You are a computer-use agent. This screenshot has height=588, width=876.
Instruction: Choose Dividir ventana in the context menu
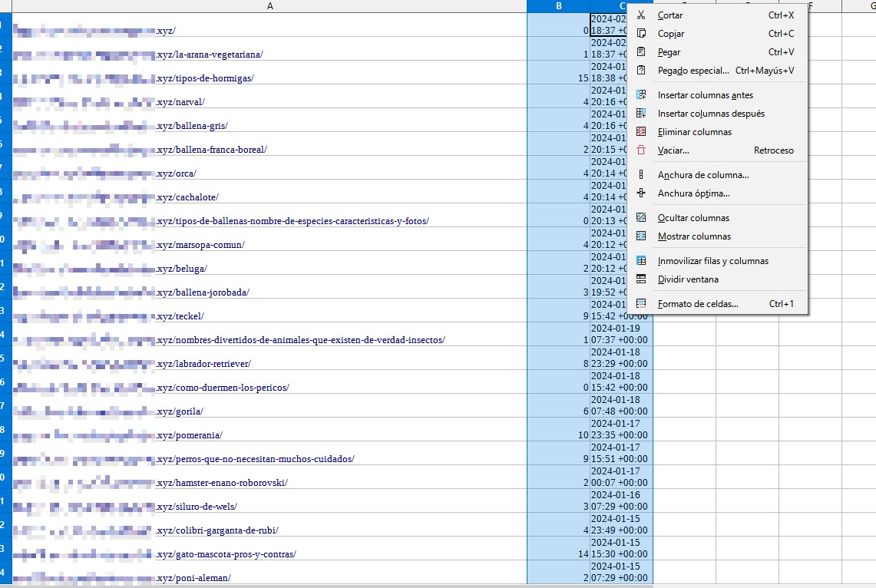688,279
